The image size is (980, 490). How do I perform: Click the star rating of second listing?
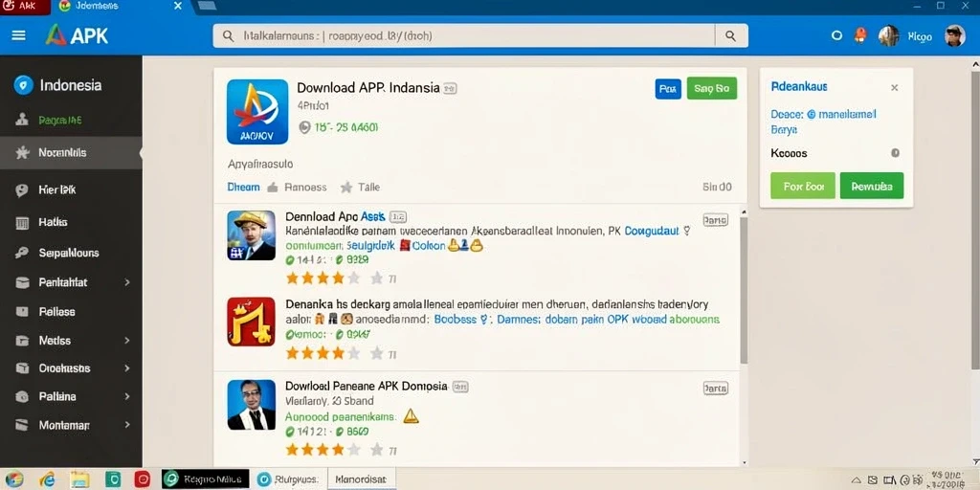(323, 354)
